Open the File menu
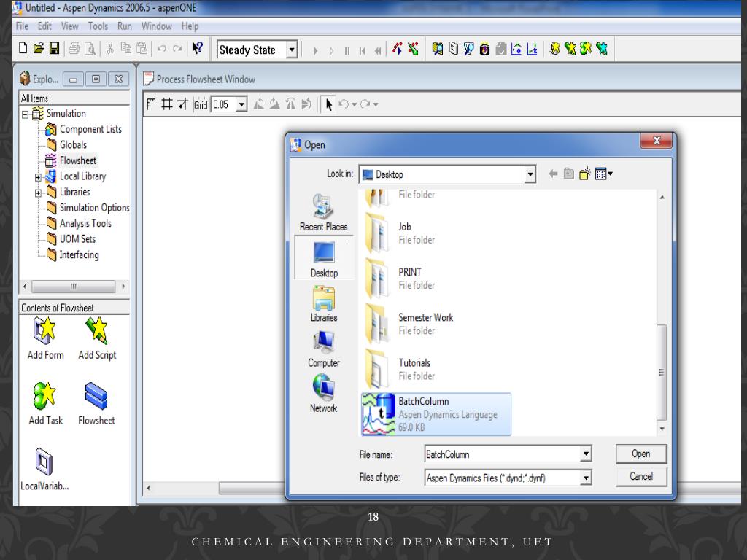 pyautogui.click(x=22, y=26)
